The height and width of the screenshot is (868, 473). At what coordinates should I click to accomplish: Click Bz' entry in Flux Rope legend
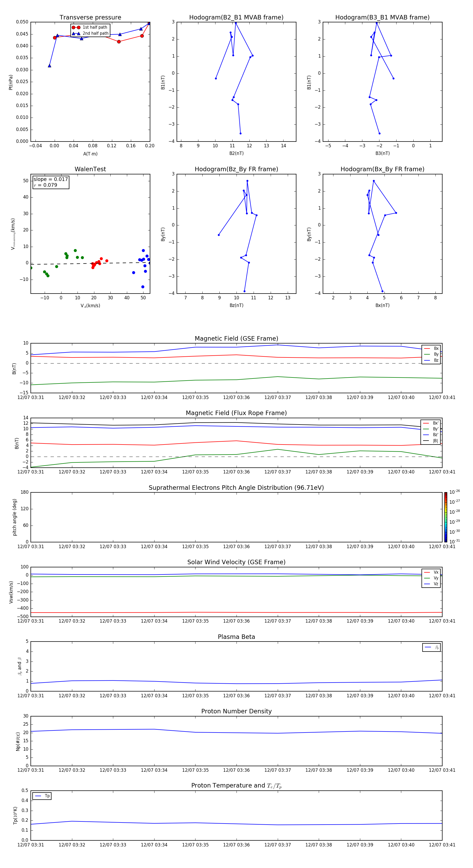(x=431, y=435)
